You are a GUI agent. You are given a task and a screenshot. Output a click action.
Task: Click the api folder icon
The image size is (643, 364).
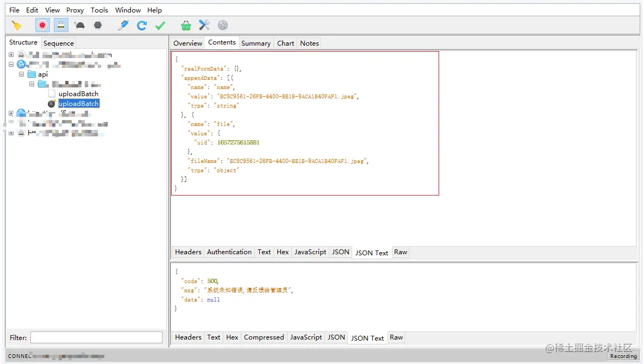point(32,74)
